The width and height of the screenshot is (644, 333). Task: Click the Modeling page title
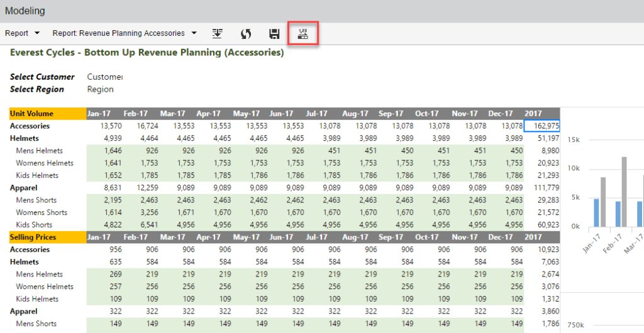pos(25,11)
